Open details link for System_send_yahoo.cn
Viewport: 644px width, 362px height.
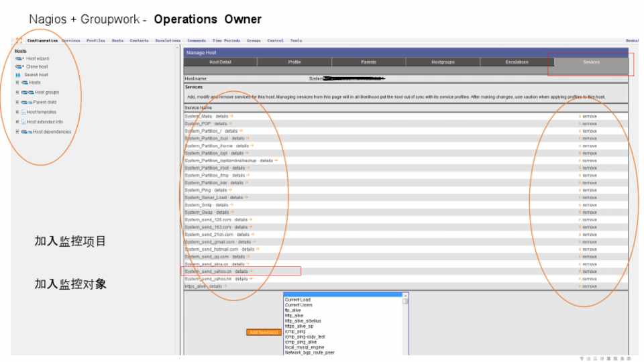click(241, 271)
